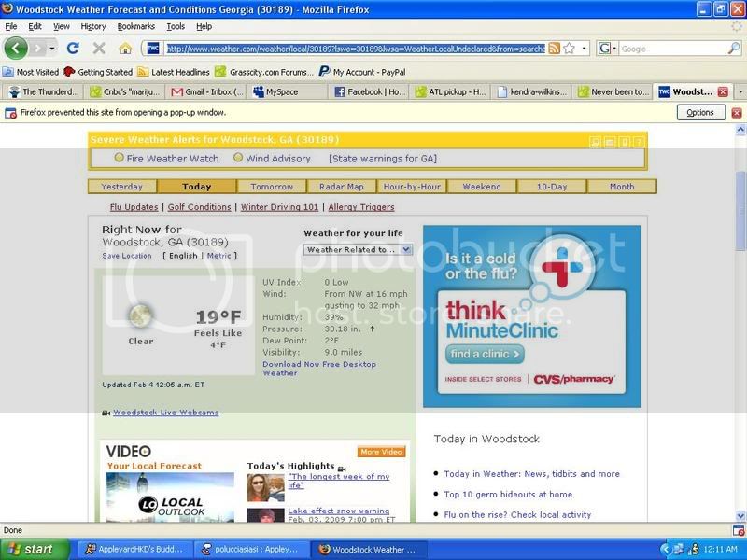
Task: Open Latest Headlines feed bookmark
Action: pyautogui.click(x=174, y=72)
